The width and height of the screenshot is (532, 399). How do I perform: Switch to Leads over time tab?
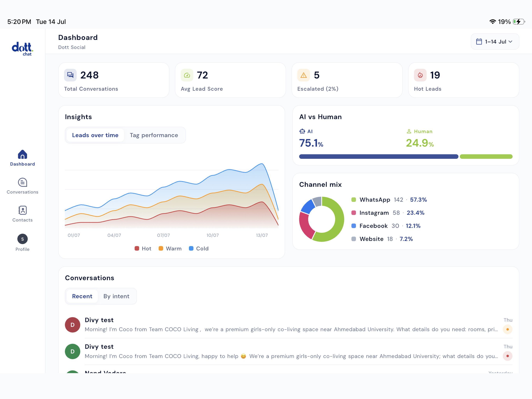[95, 135]
